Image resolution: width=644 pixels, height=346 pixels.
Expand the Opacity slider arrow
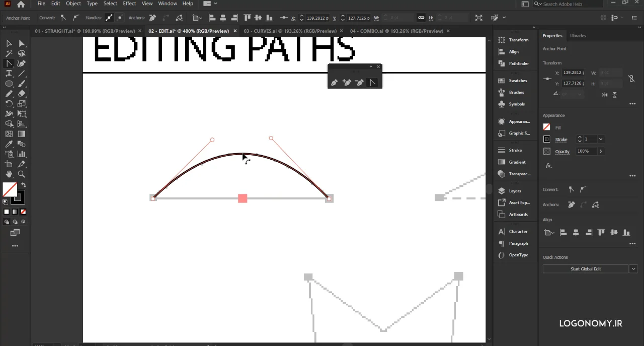[601, 151]
